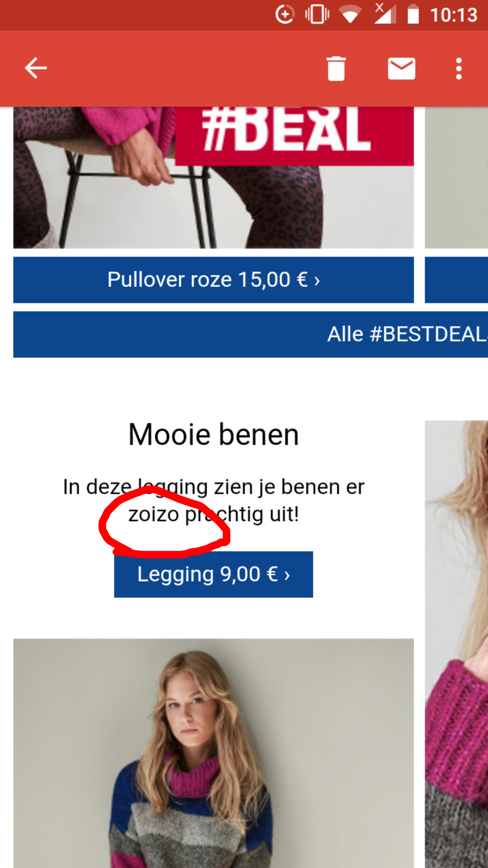Tap the data saver status icon
488x868 pixels.
(x=285, y=14)
